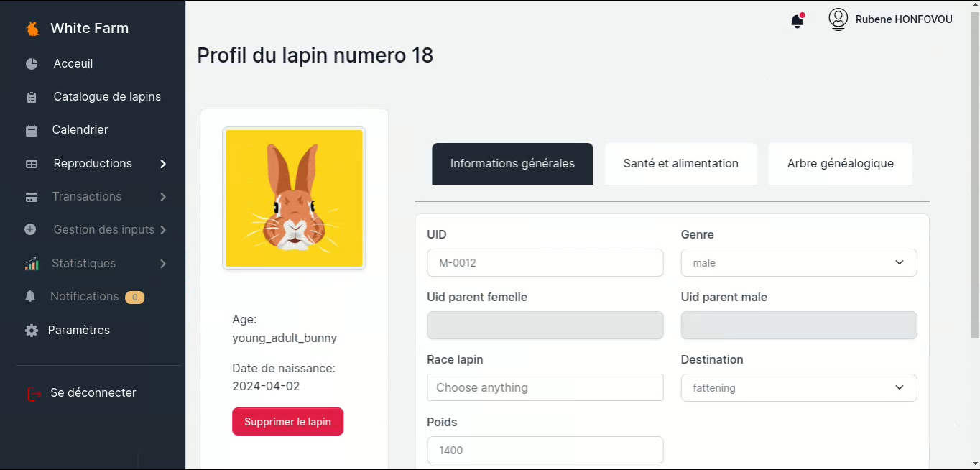980x470 pixels.
Task: Click the rabbit profile picture thumbnail
Action: [294, 198]
